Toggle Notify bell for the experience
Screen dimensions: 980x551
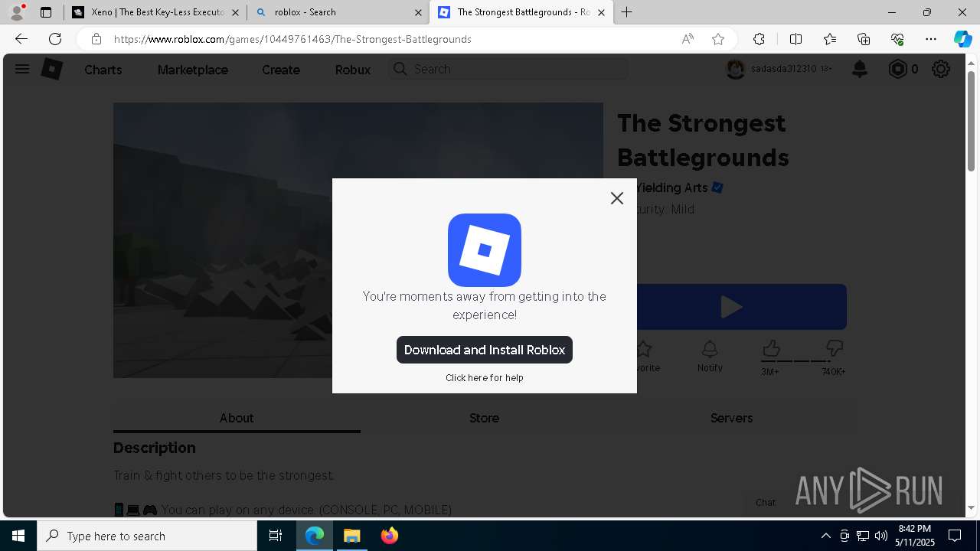pyautogui.click(x=710, y=350)
